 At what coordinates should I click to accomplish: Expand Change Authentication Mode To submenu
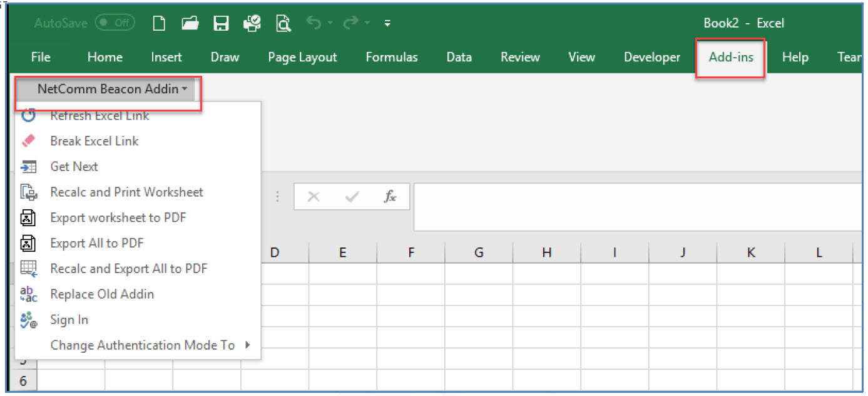pyautogui.click(x=138, y=345)
